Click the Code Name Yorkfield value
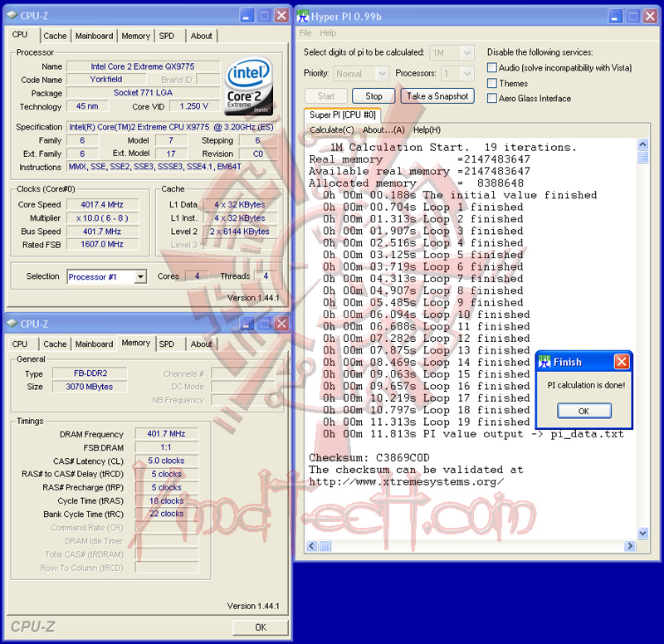Screen dimensions: 664x644 point(106,80)
